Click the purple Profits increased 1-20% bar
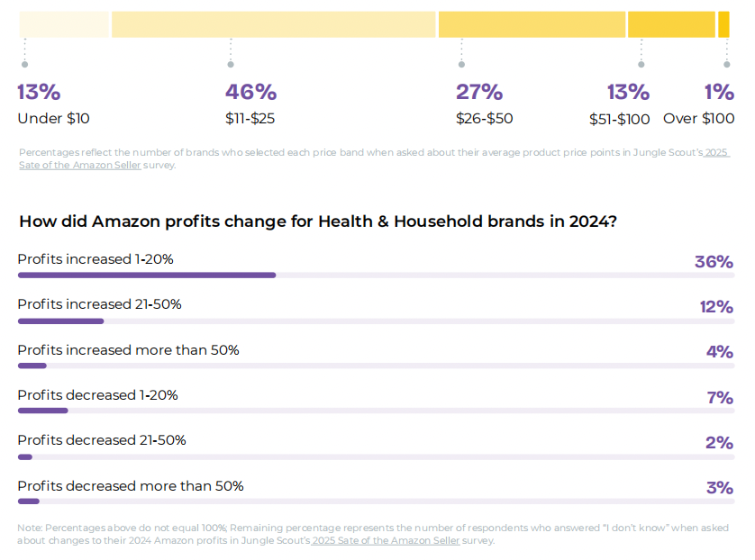This screenshot has width=755, height=560. [147, 275]
